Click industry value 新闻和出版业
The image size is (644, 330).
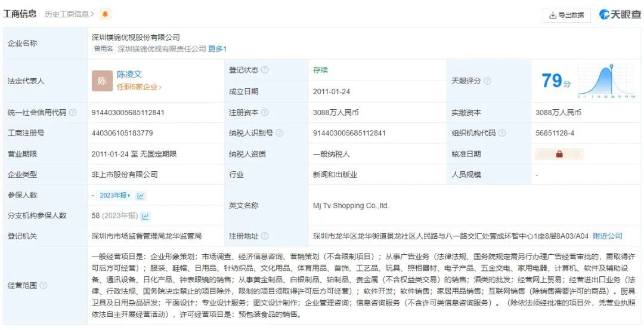335,175
